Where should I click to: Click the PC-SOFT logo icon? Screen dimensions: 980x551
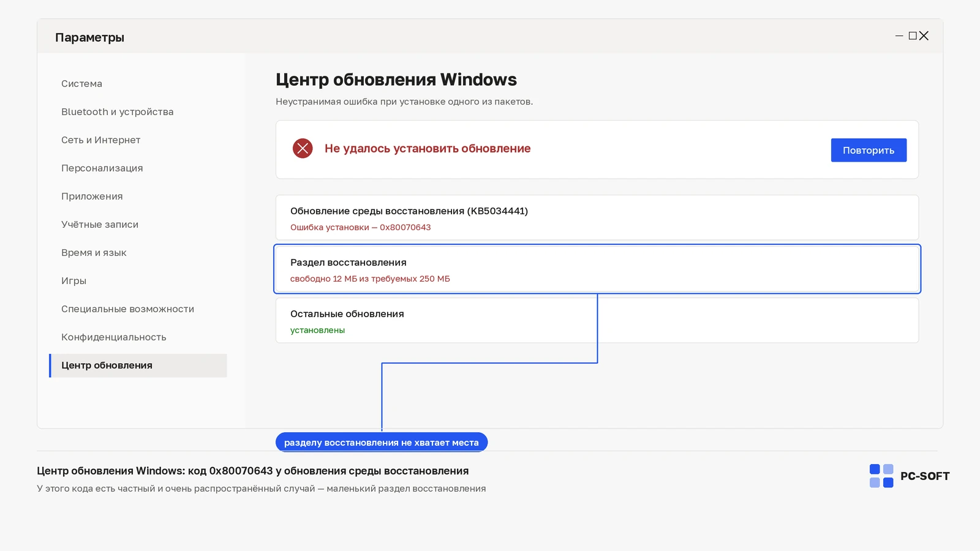(x=881, y=476)
